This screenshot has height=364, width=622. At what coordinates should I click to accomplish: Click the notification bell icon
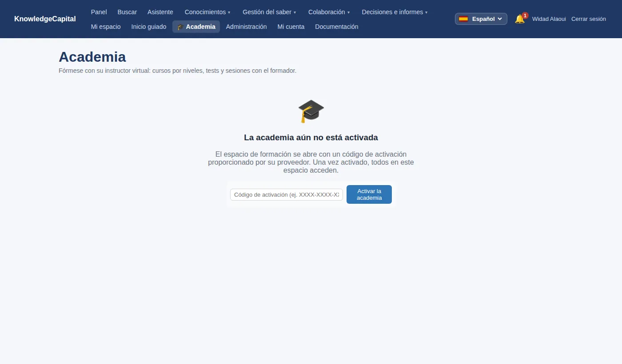(x=519, y=19)
